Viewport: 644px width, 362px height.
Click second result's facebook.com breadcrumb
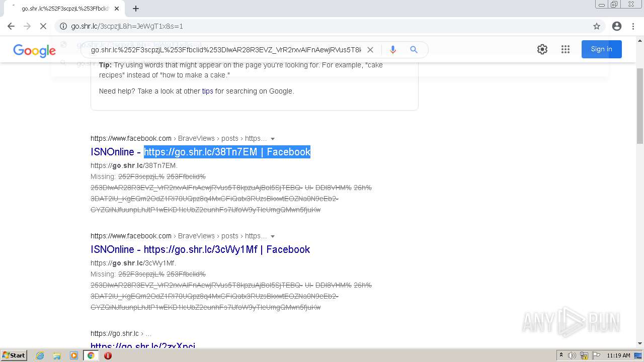(131, 236)
